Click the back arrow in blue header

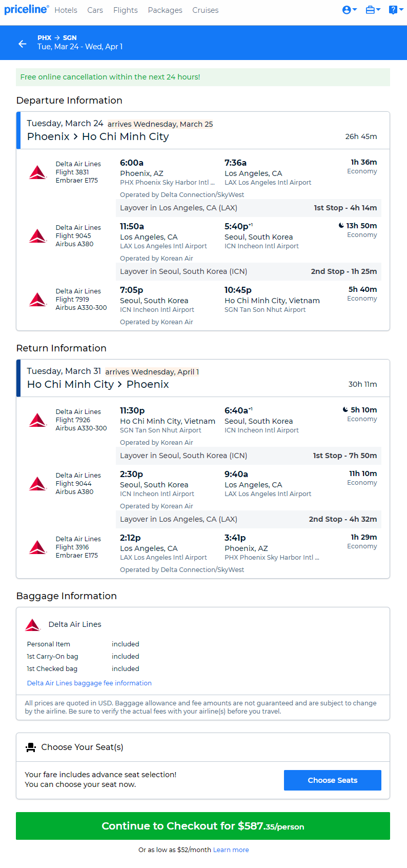(x=23, y=44)
